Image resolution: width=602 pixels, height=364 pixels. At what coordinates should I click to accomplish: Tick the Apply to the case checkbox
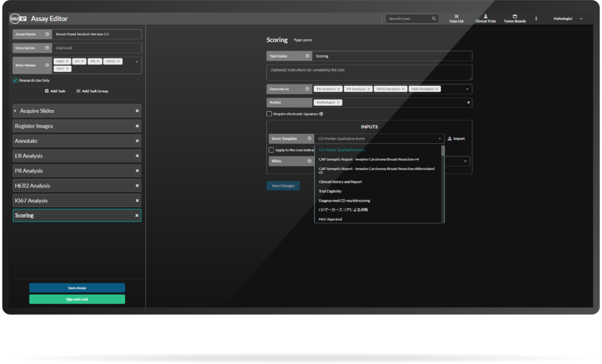[x=271, y=150]
